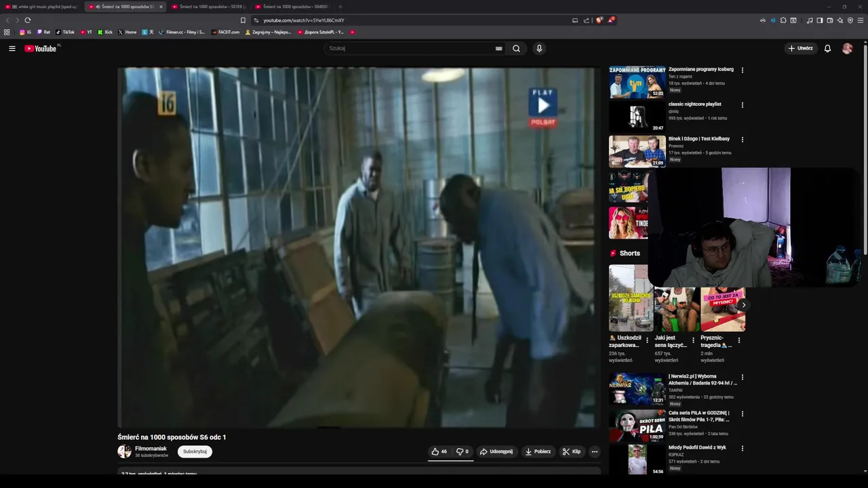Click the Udostępnij share button
The height and width of the screenshot is (488, 868).
coord(496,451)
